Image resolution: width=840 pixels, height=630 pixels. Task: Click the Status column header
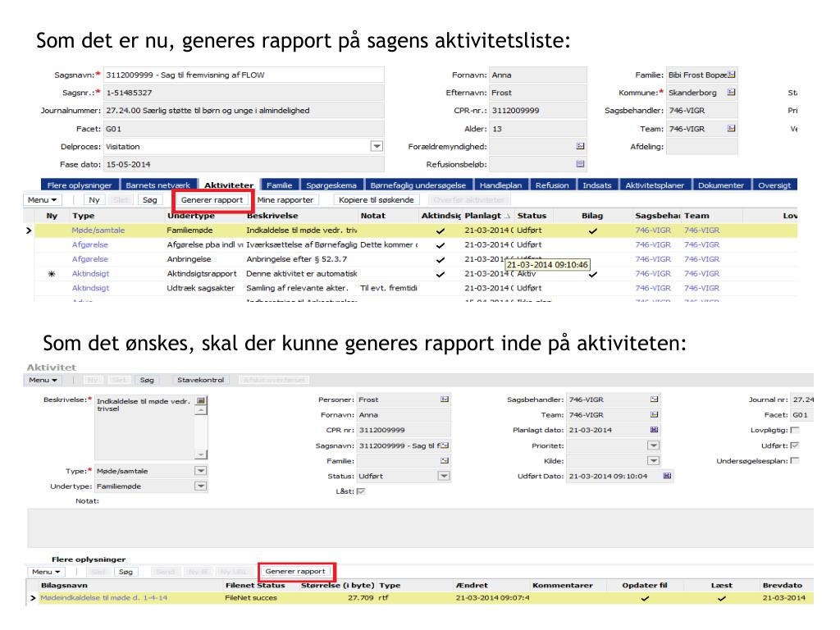click(x=532, y=216)
